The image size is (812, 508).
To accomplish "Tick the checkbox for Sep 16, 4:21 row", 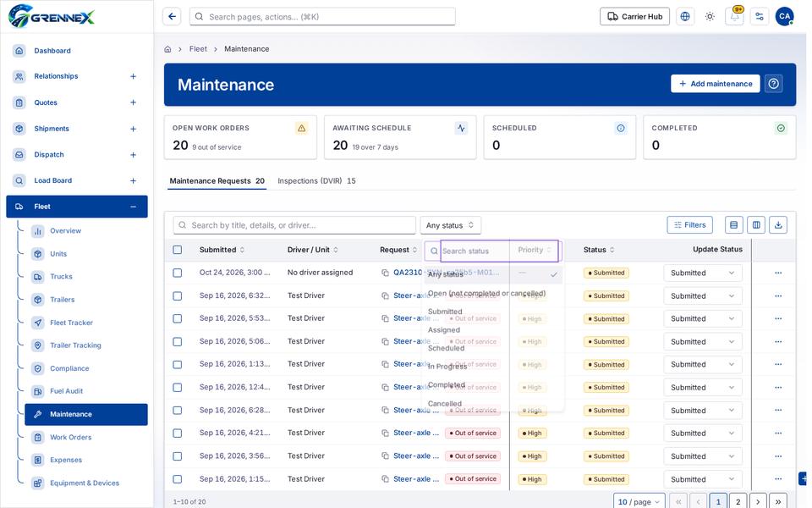I will tap(178, 433).
